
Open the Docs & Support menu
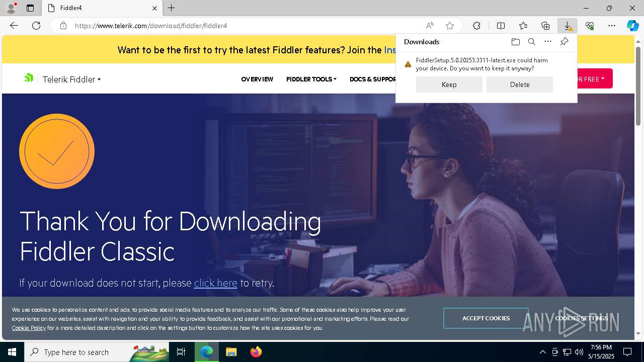(x=373, y=79)
